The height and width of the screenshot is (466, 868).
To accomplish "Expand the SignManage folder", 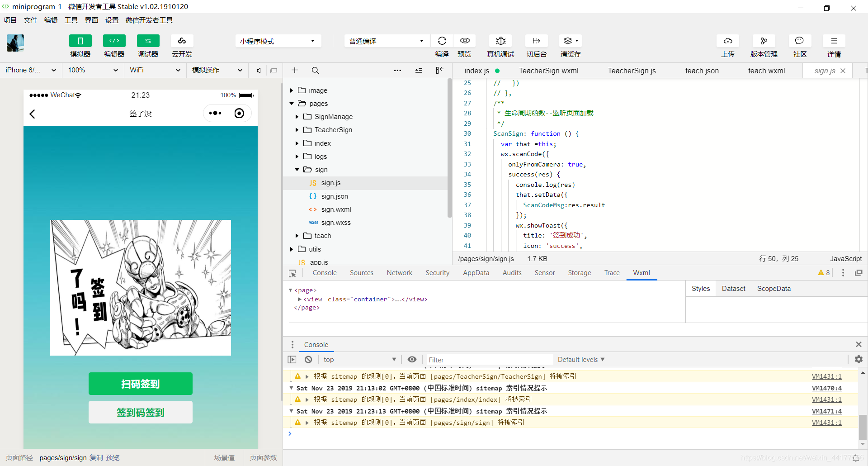I will coord(297,117).
